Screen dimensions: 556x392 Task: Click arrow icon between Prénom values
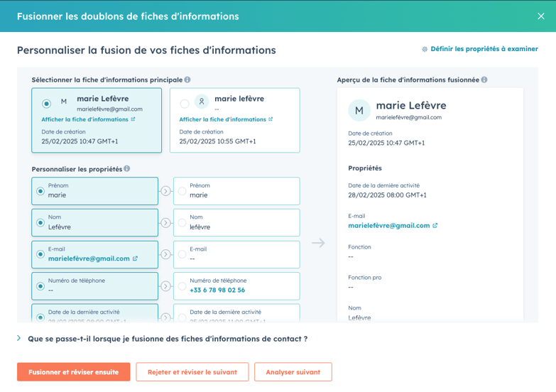165,191
